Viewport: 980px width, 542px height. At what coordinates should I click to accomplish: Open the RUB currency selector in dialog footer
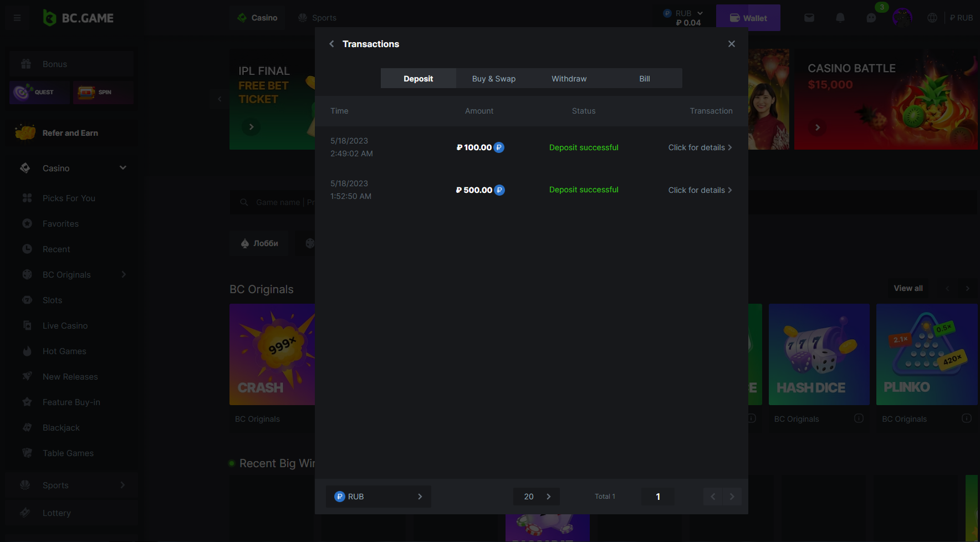point(379,497)
